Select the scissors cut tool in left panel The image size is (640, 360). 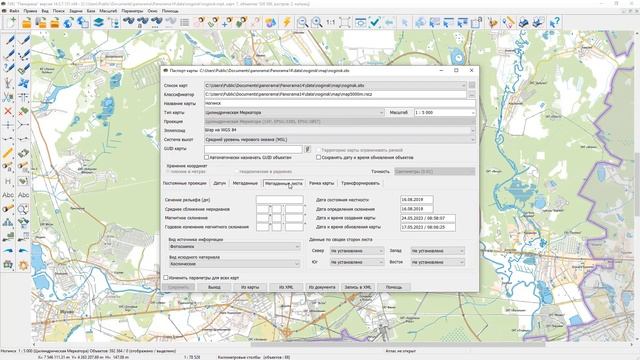pos(8,97)
